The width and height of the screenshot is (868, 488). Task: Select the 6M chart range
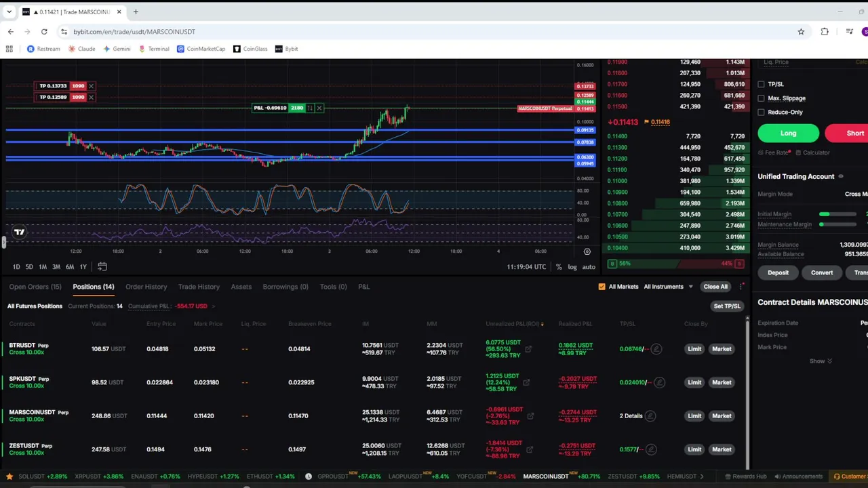(70, 267)
